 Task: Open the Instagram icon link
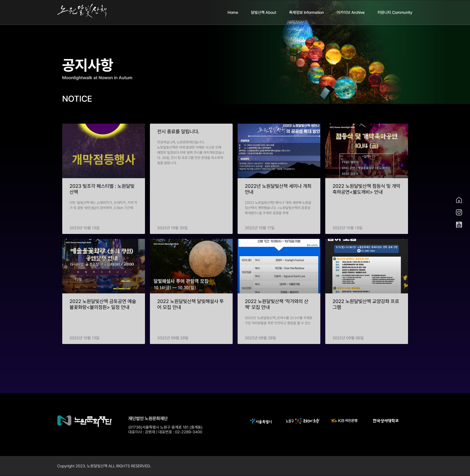coord(459,212)
